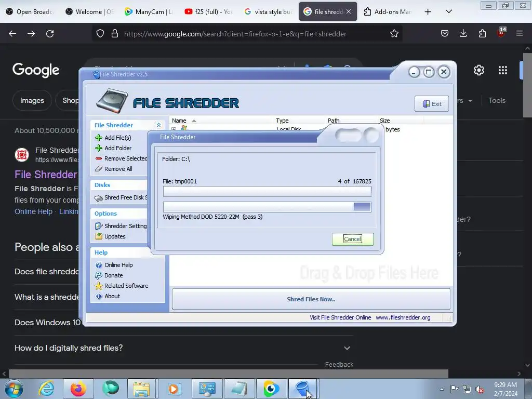Open Firefox from the taskbar
The image size is (532, 399).
click(x=78, y=389)
